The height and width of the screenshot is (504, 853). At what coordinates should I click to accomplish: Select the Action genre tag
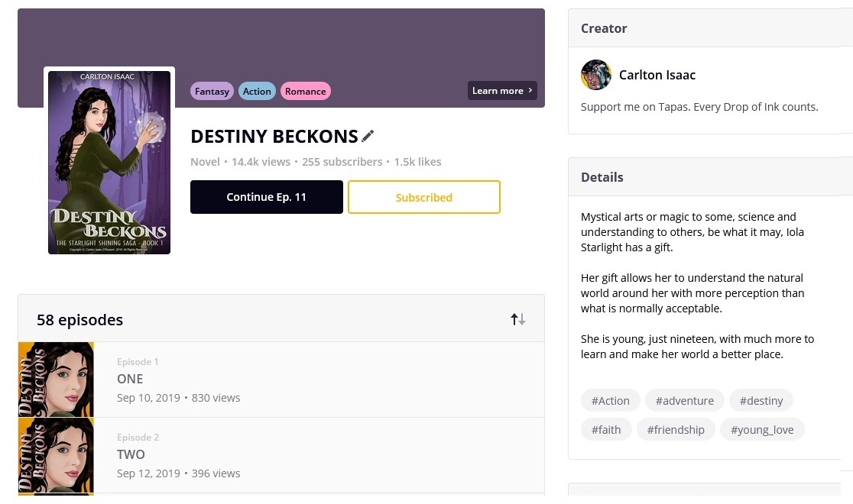click(257, 92)
